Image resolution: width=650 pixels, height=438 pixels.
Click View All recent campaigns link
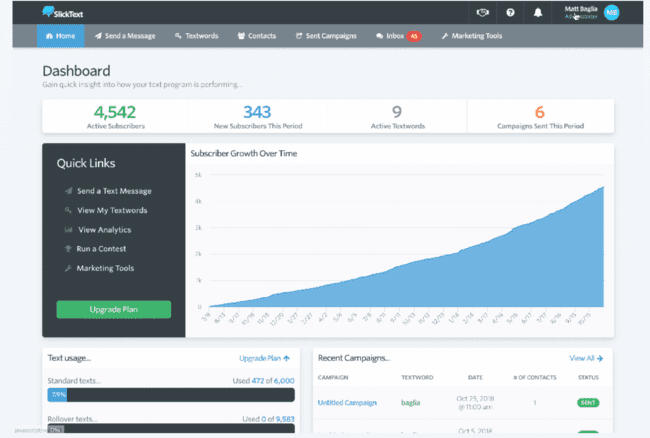pos(585,357)
